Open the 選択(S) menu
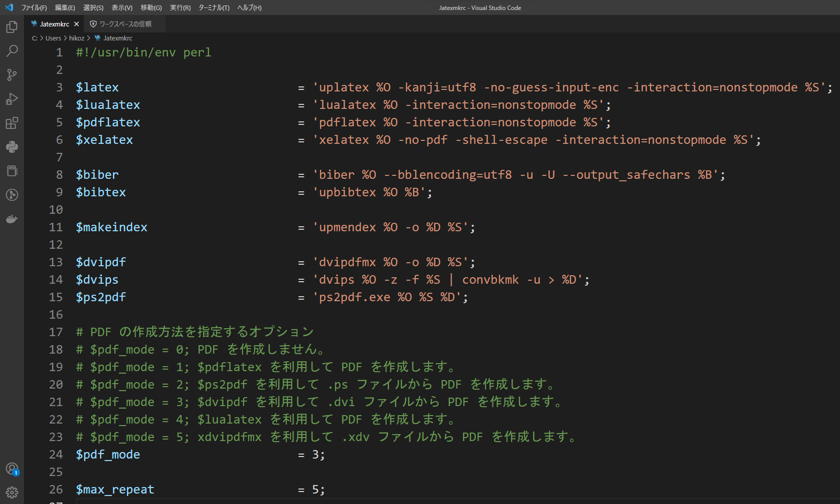Image resolution: width=840 pixels, height=504 pixels. click(93, 7)
